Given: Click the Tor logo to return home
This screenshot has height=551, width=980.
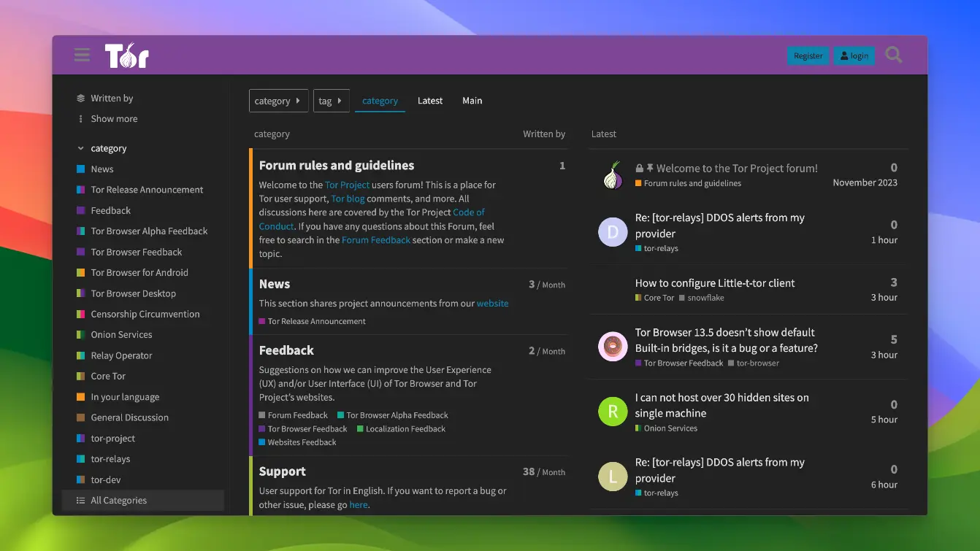Looking at the screenshot, I should point(127,54).
